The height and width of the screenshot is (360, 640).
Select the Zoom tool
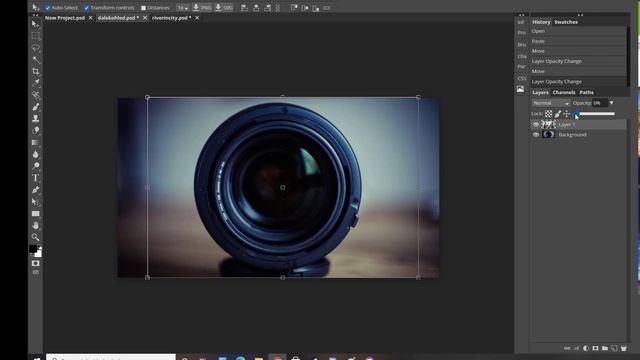tap(36, 237)
